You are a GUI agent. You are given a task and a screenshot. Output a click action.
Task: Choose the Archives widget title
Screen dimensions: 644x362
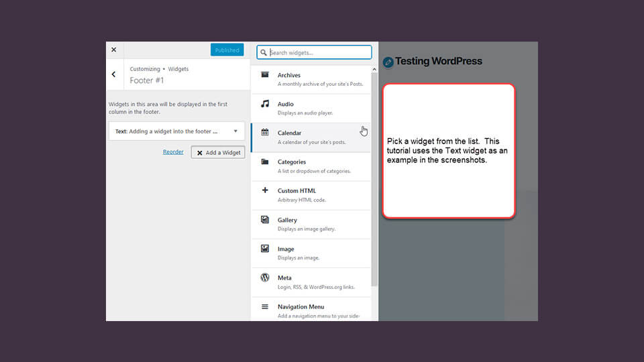(288, 75)
